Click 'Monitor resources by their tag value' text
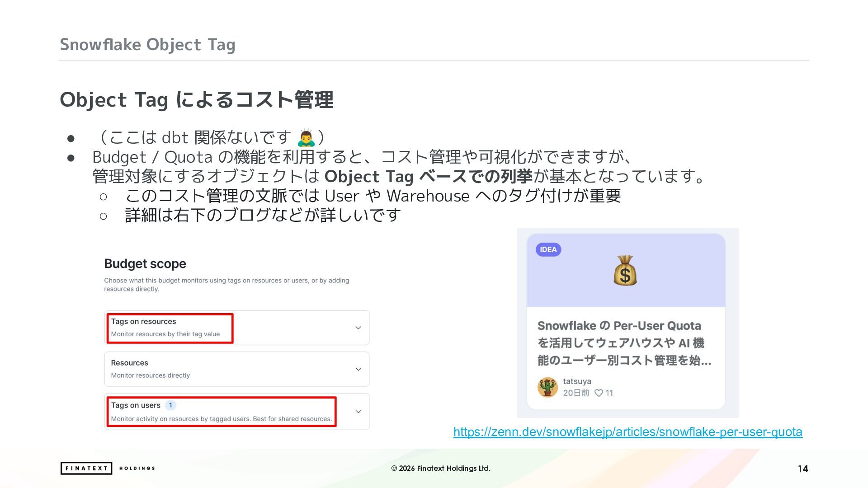The image size is (868, 488). pos(165,334)
